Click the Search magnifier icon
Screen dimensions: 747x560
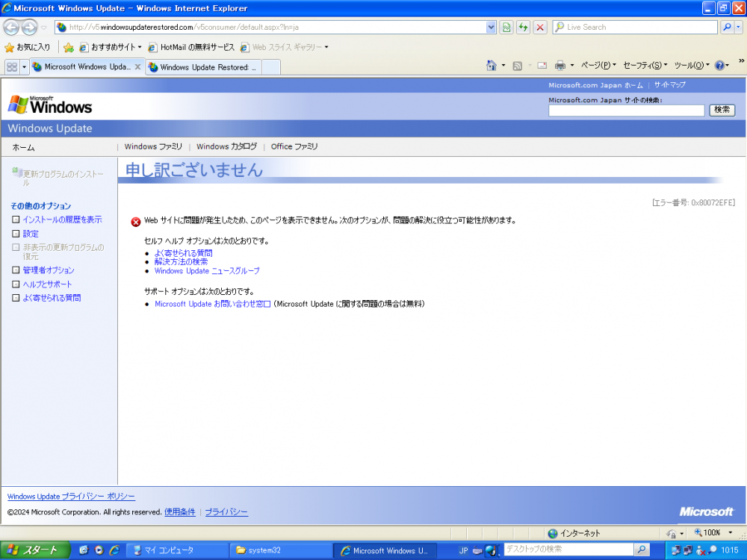(x=727, y=27)
